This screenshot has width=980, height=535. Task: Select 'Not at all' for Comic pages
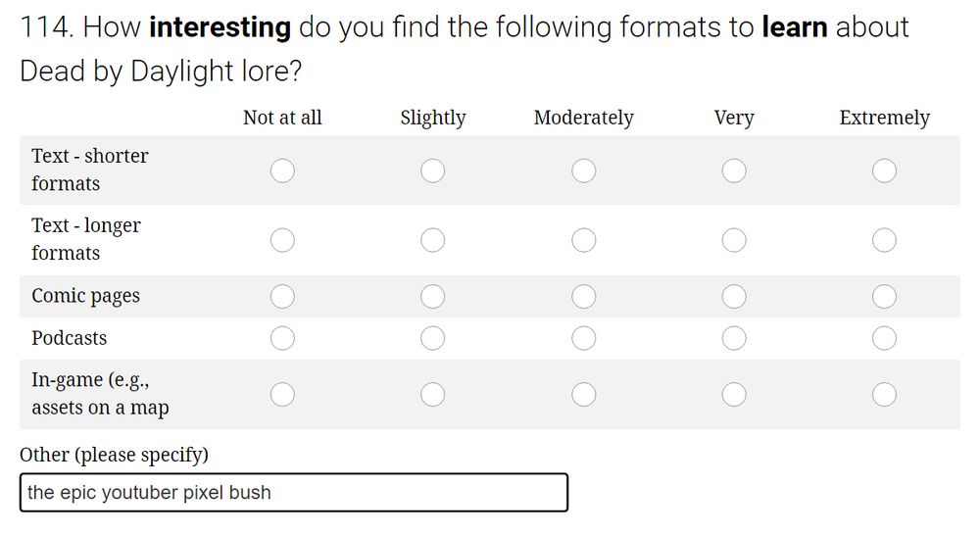[x=282, y=296]
